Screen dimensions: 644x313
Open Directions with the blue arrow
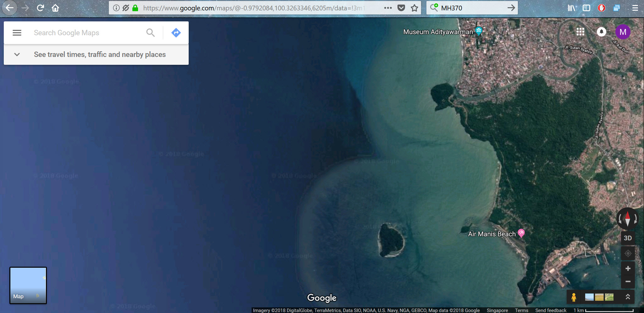coord(176,33)
